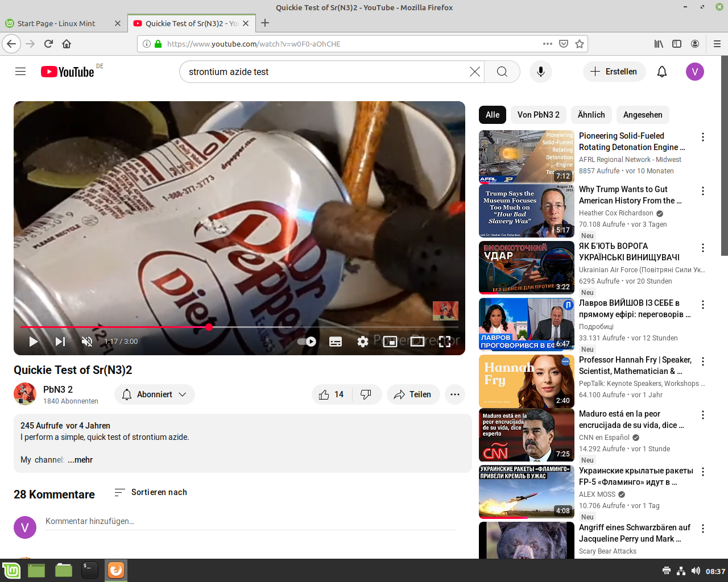Seek using the video progress bar
This screenshot has width=728, height=582.
point(239,327)
